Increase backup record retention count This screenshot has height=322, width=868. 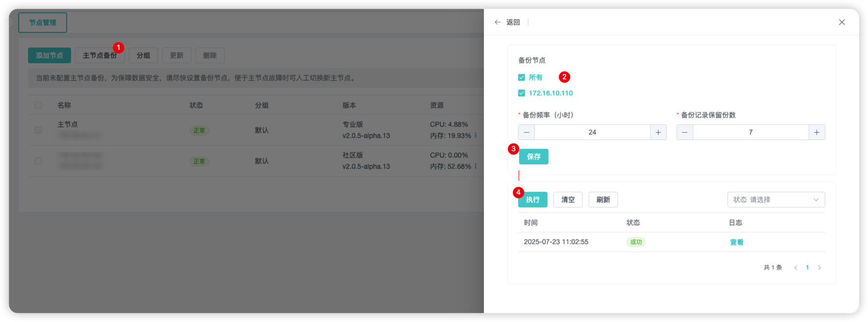click(817, 132)
